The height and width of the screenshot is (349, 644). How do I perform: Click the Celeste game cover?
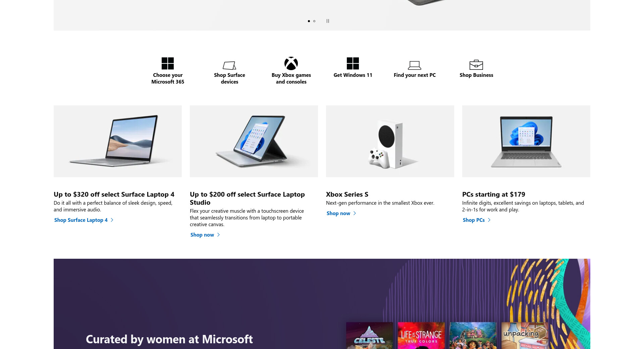pyautogui.click(x=369, y=336)
